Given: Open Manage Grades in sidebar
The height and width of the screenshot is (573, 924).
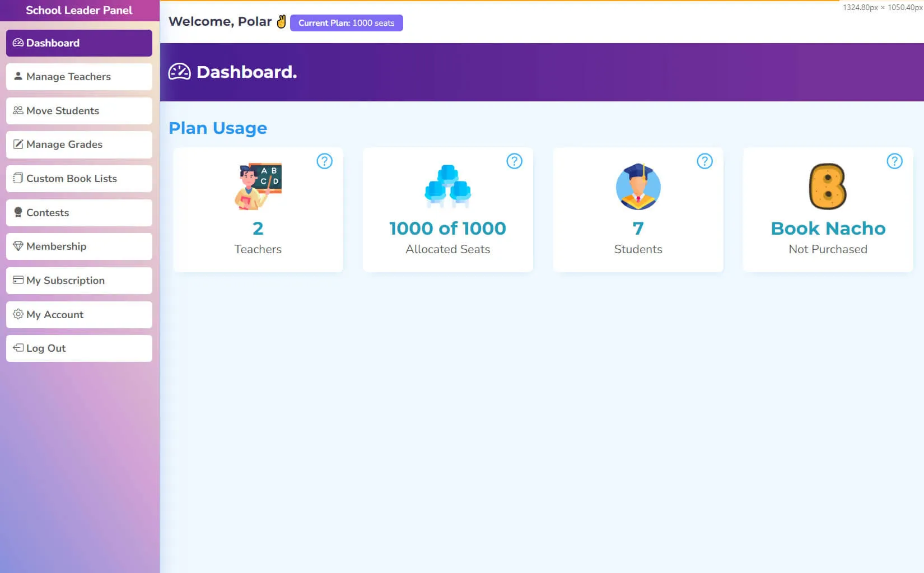Looking at the screenshot, I should point(79,145).
